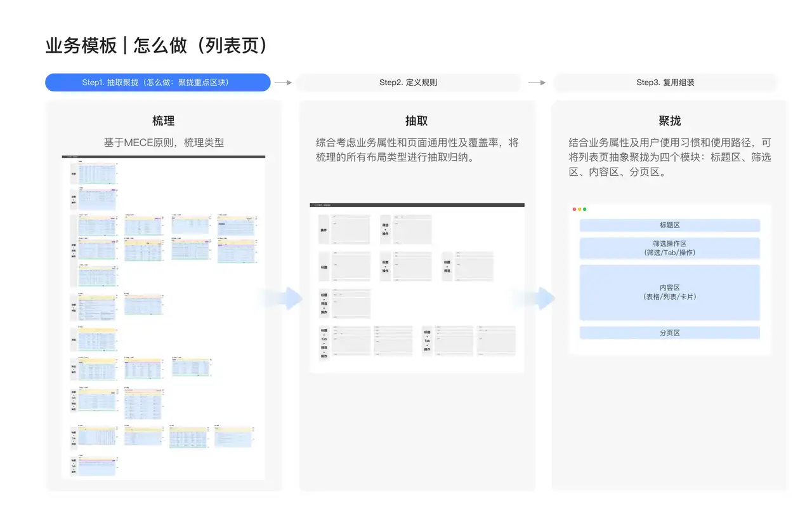This screenshot has height=508, width=812.
Task: Open the wireframe next to lone 标题 label
Action: pyautogui.click(x=351, y=266)
